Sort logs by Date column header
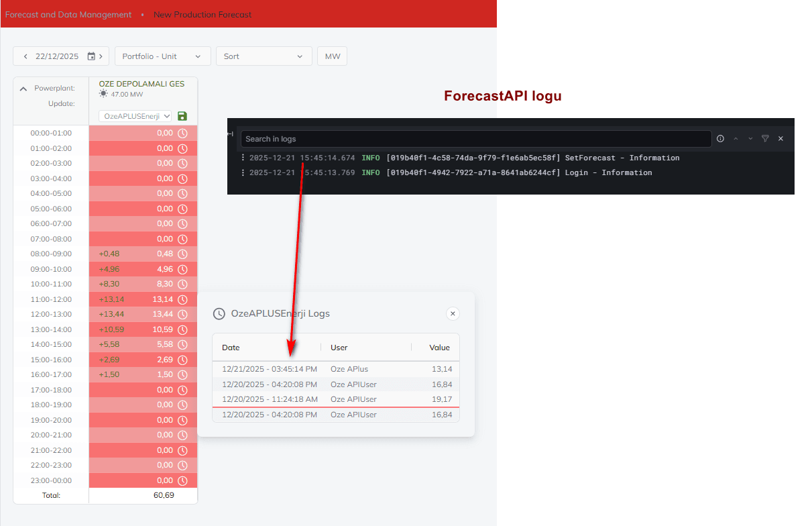 pyautogui.click(x=231, y=348)
